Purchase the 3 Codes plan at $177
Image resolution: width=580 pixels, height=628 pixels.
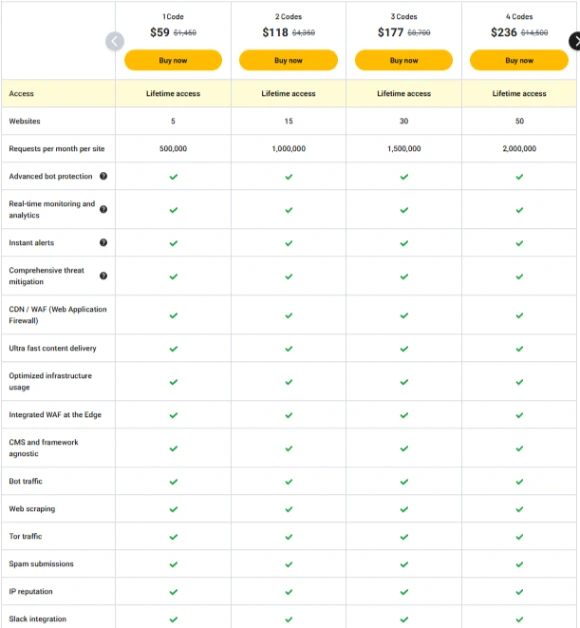click(404, 60)
